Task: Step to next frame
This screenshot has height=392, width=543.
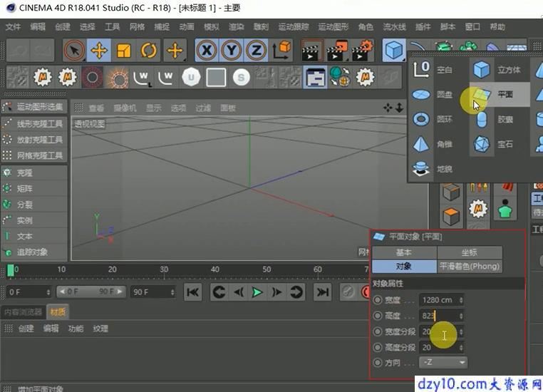Action: pyautogui.click(x=276, y=293)
